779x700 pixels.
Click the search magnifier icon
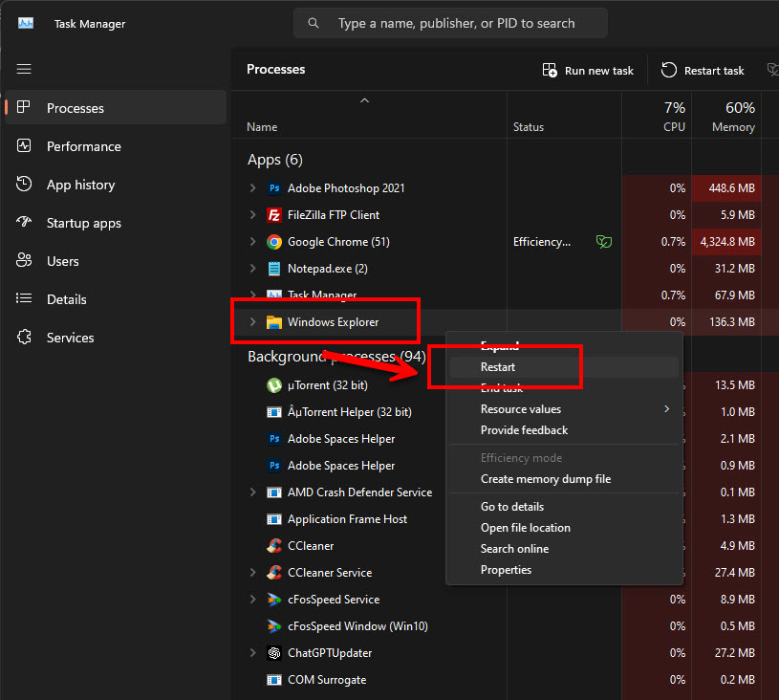coord(313,23)
